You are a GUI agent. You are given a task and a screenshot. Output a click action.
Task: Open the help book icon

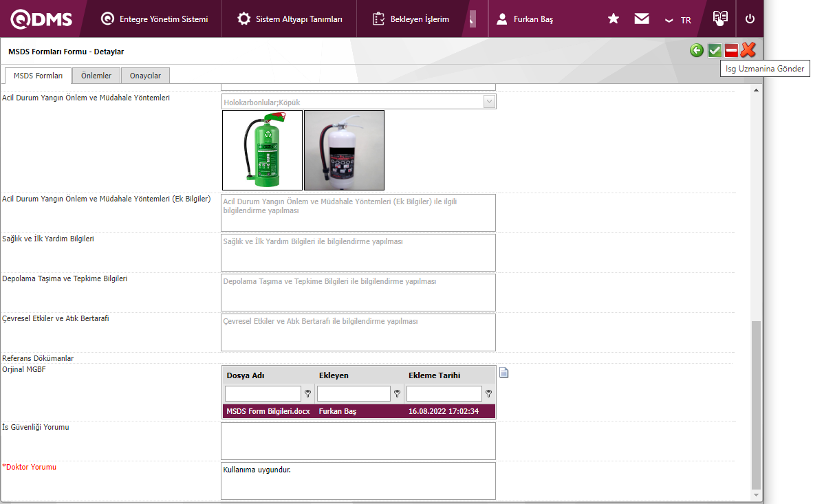[x=720, y=18]
